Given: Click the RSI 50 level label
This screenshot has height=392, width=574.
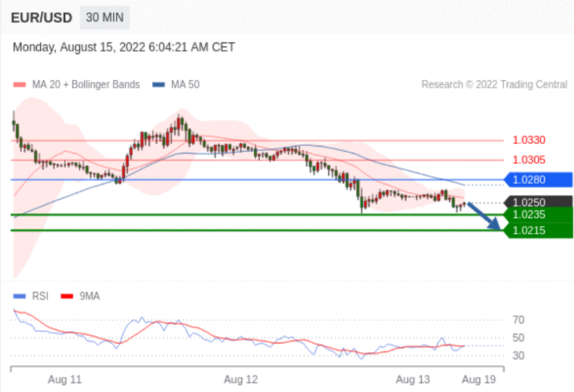Looking at the screenshot, I should click(x=518, y=337).
